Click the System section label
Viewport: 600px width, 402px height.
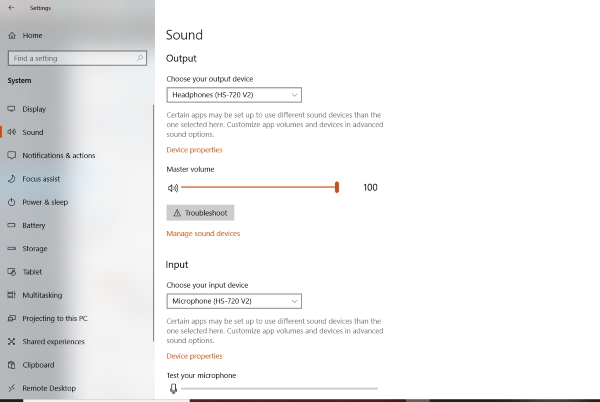click(x=20, y=80)
